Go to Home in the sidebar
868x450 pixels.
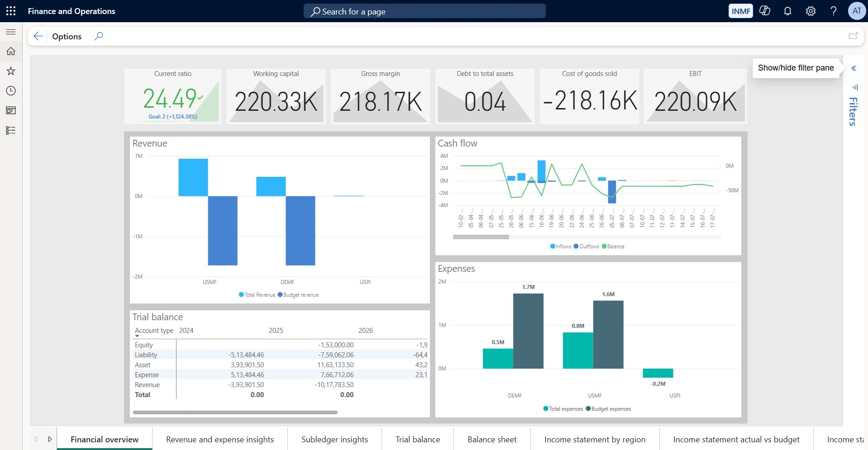pyautogui.click(x=11, y=51)
